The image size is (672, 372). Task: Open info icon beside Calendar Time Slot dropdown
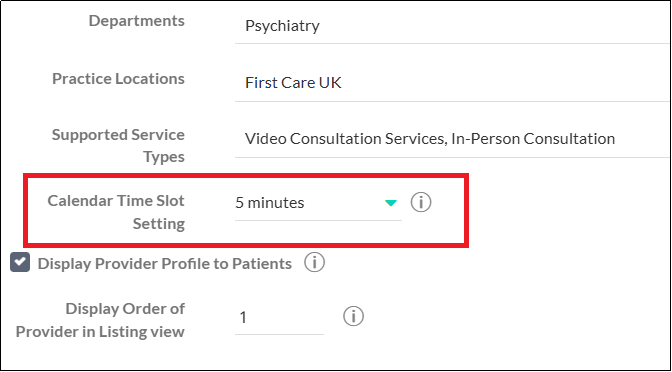coord(421,202)
